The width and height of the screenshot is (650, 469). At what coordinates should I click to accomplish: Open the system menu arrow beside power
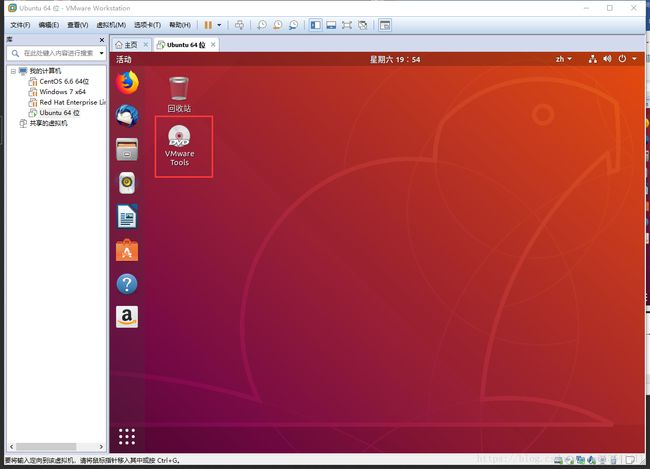(634, 59)
